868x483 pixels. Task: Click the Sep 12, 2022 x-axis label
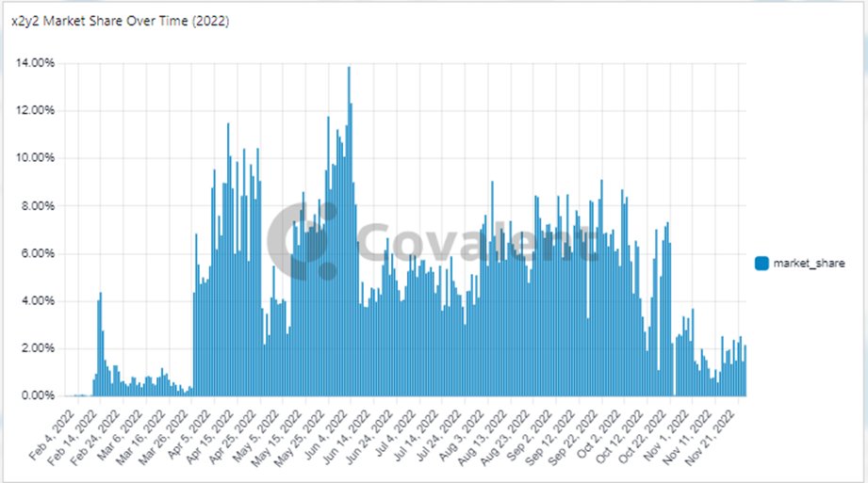pyautogui.click(x=551, y=438)
